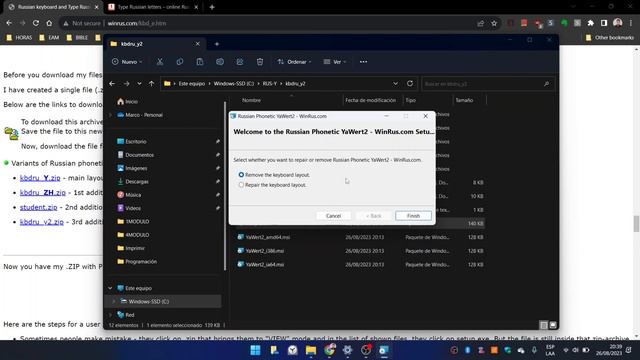
Task: Click Windows-SSD (C:) in the address breadcrumb
Action: point(233,83)
